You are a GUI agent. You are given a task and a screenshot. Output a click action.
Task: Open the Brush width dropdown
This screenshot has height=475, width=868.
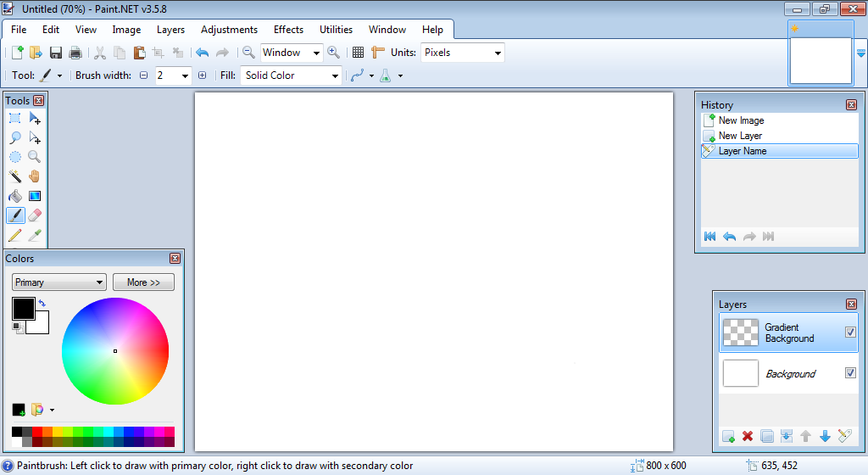[185, 75]
